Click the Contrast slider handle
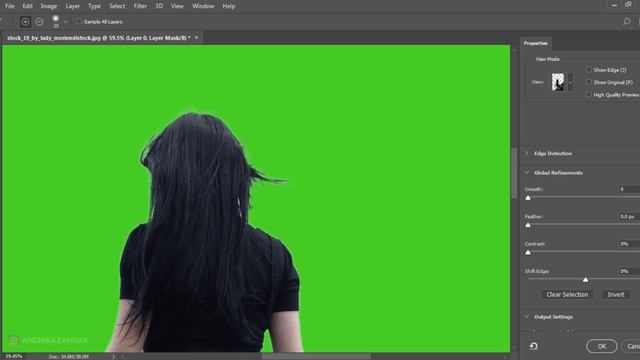640x360 pixels. pyautogui.click(x=528, y=252)
